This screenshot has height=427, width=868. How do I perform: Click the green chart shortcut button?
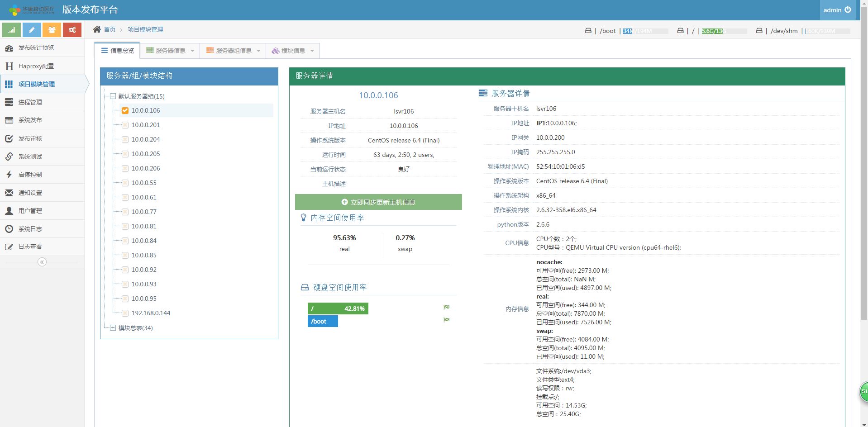(11, 30)
